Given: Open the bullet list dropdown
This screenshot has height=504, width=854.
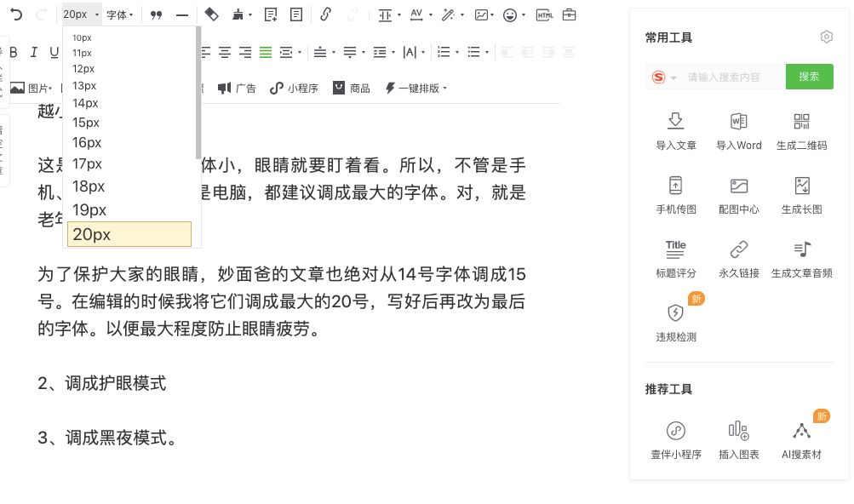Looking at the screenshot, I should [479, 52].
